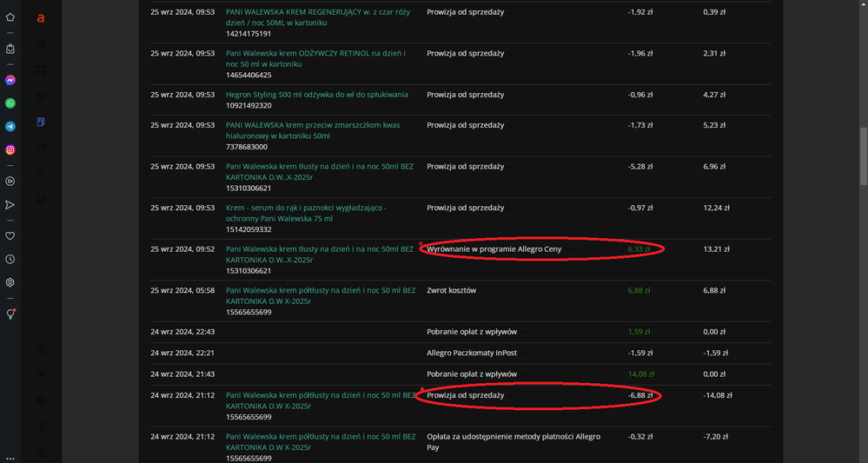
Task: Open bookmarks heart icon in sidebar
Action: (10, 235)
